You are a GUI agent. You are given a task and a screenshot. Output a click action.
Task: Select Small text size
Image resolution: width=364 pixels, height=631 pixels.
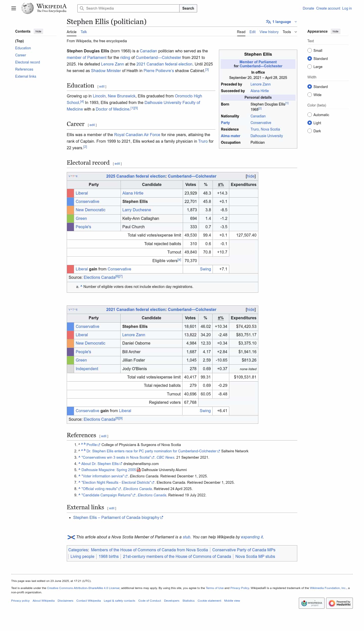tap(309, 50)
